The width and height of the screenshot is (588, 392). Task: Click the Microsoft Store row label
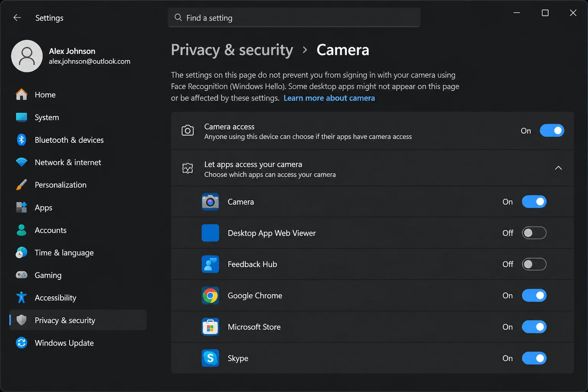(x=254, y=327)
